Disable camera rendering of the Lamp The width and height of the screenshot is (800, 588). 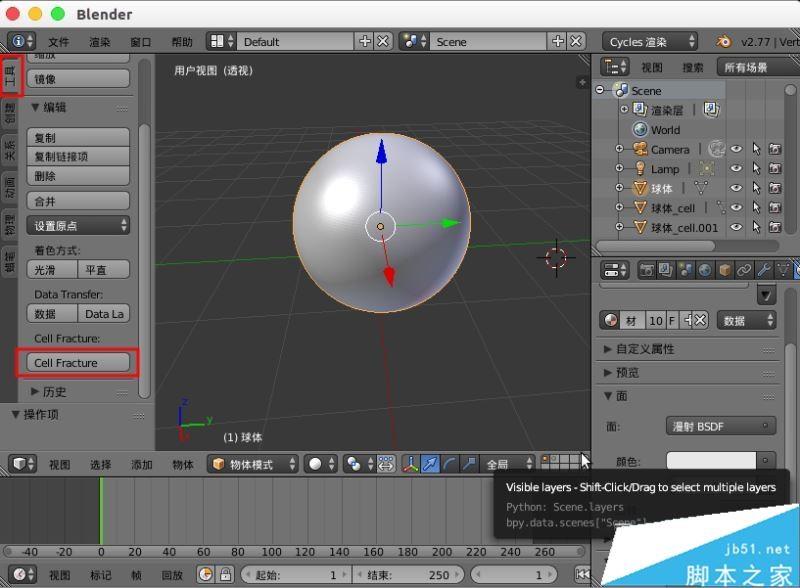click(x=777, y=168)
